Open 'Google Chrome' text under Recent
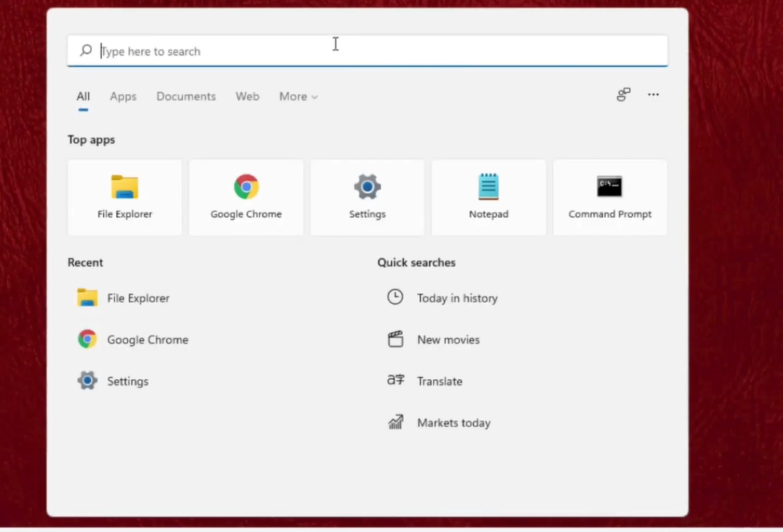Screen dimensions: 783x532 [148, 340]
